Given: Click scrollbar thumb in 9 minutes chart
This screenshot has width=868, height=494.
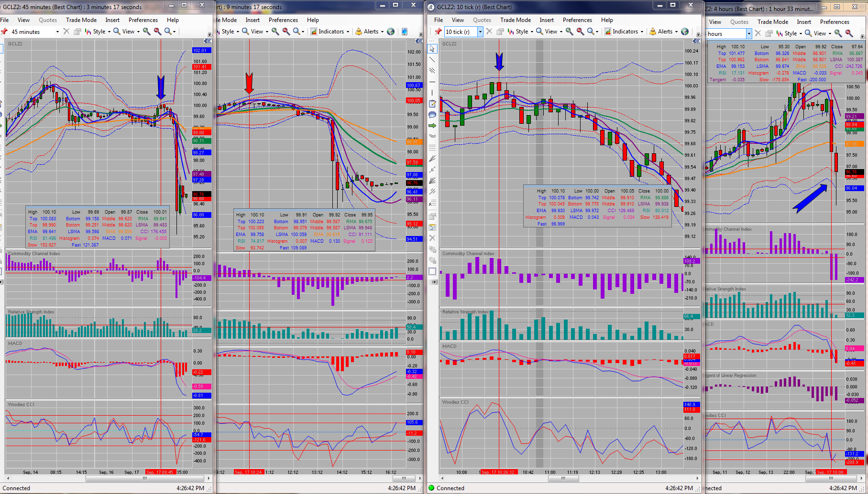Looking at the screenshot, I should (x=404, y=478).
